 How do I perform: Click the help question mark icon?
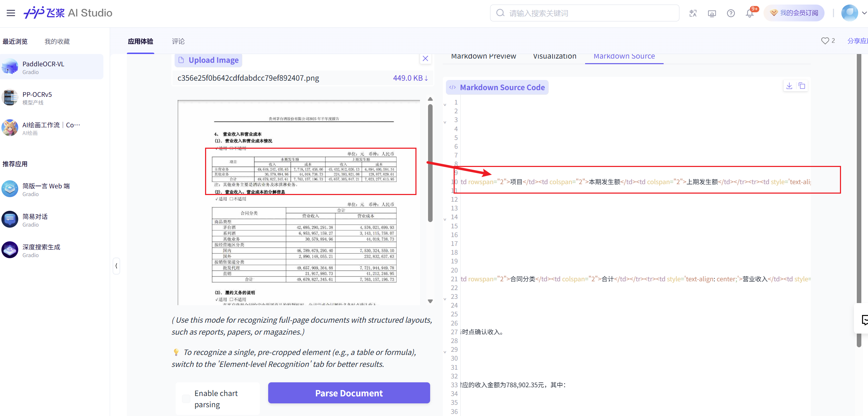click(x=731, y=13)
